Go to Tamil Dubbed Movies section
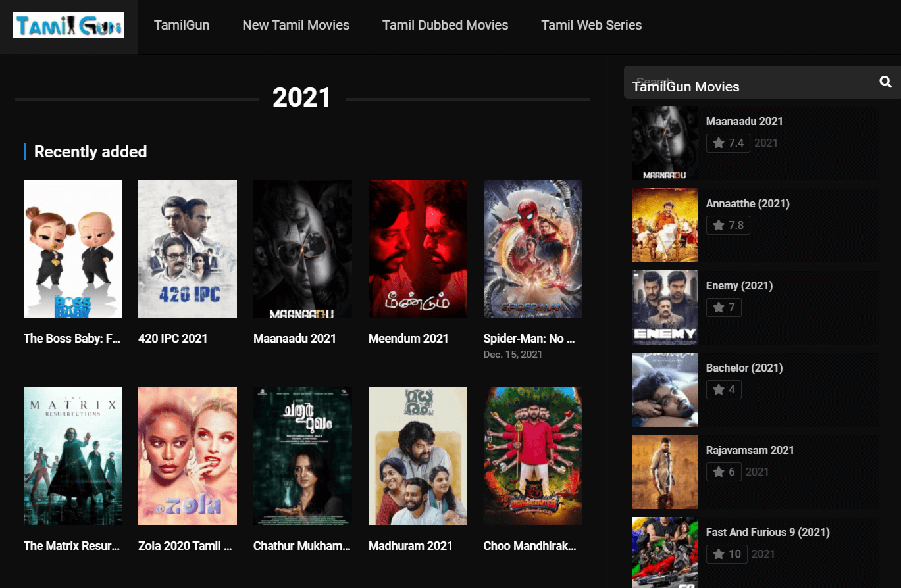This screenshot has width=901, height=588. (x=446, y=26)
